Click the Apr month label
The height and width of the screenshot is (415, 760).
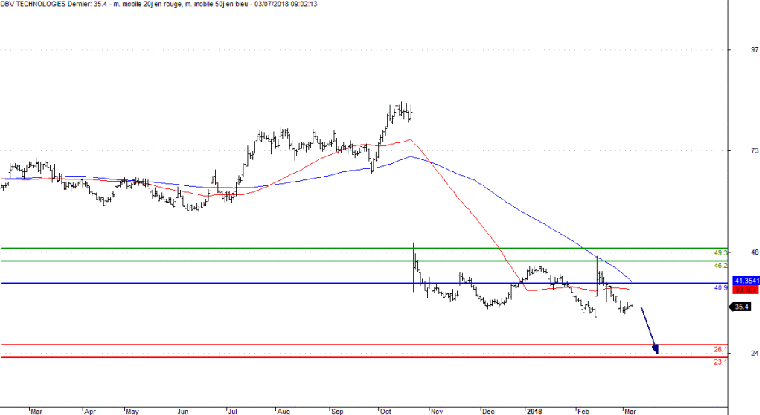click(90, 412)
